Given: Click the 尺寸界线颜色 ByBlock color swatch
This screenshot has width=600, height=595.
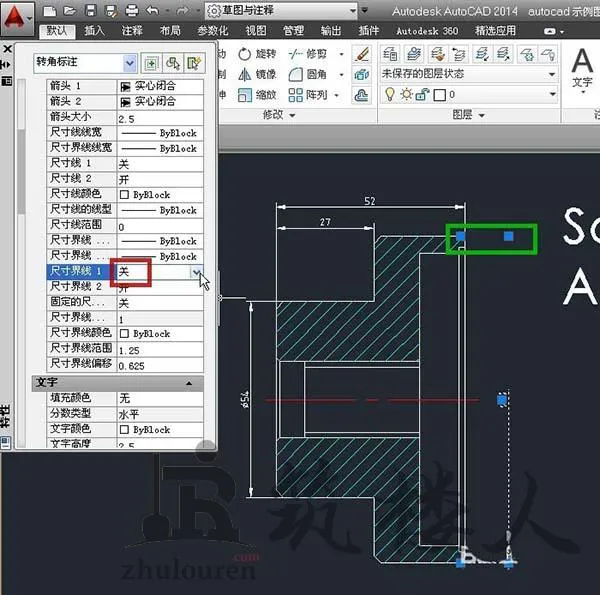Looking at the screenshot, I should pos(124,334).
